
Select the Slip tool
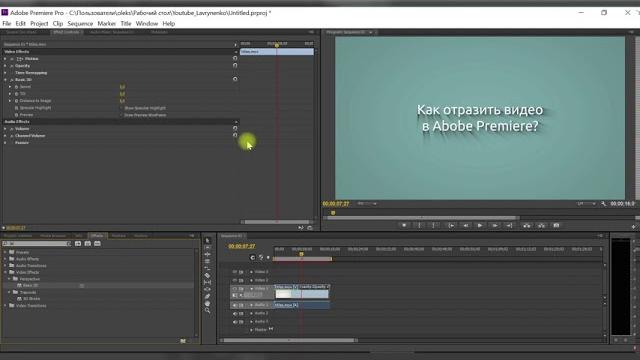click(x=207, y=282)
